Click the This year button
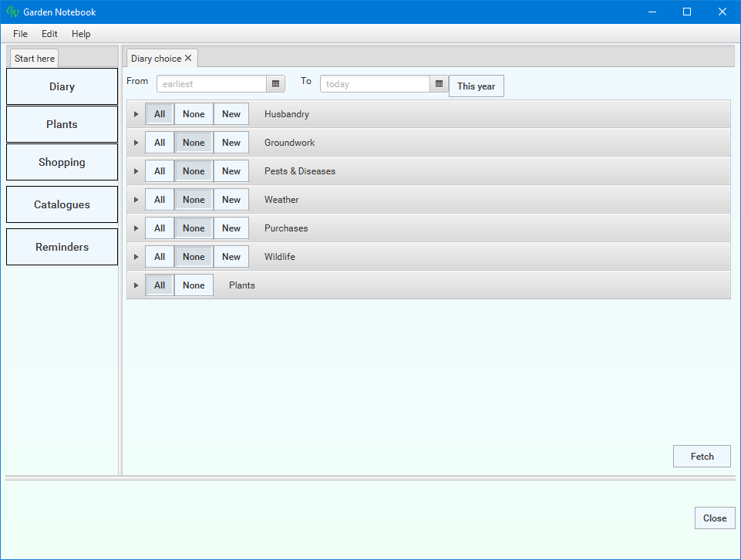This screenshot has height=560, width=741. (x=476, y=86)
